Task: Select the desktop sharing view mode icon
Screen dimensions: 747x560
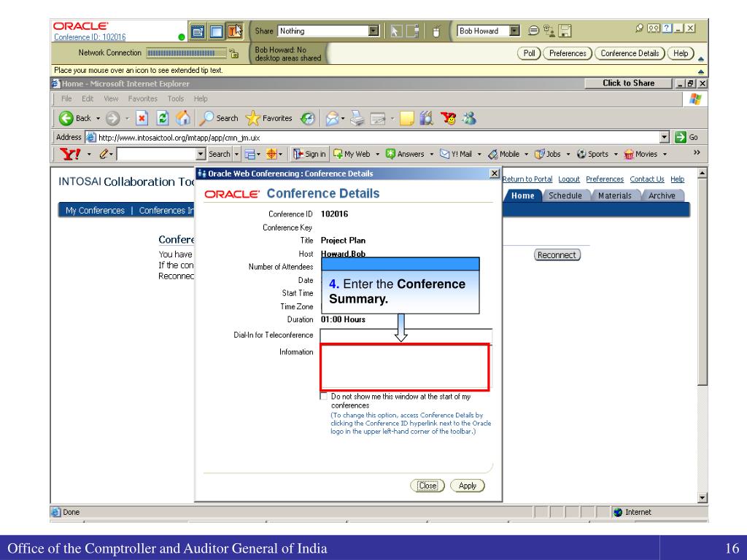Action: [x=216, y=31]
